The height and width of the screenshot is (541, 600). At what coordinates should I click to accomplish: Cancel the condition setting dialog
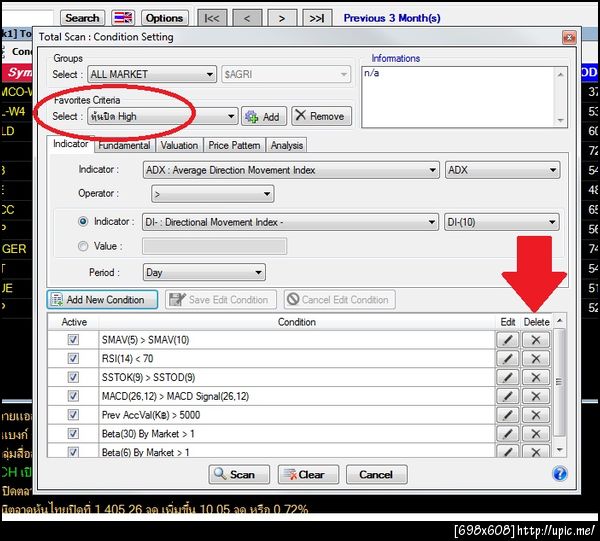click(377, 474)
